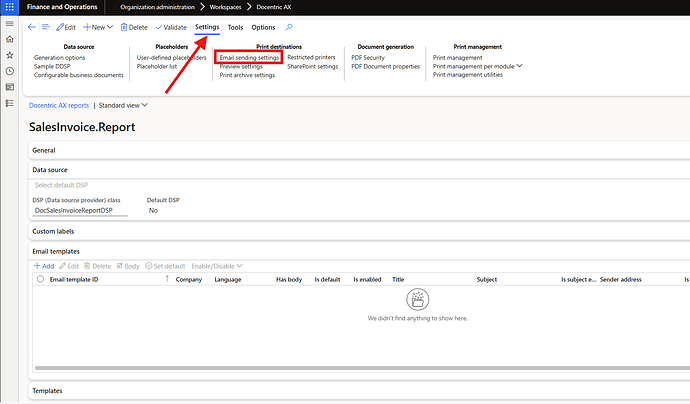Expand the Templates section
Viewport: 690px width, 404px height.
(359, 391)
